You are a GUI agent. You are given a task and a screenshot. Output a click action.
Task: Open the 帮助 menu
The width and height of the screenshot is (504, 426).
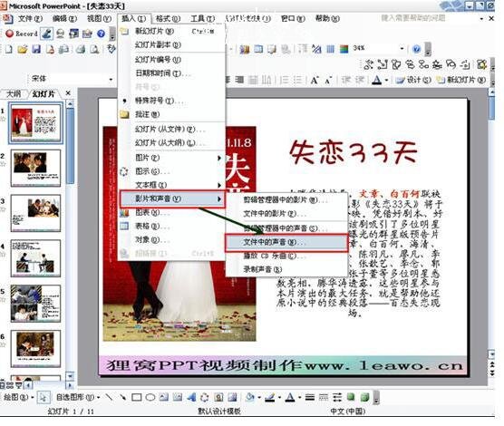click(x=327, y=19)
